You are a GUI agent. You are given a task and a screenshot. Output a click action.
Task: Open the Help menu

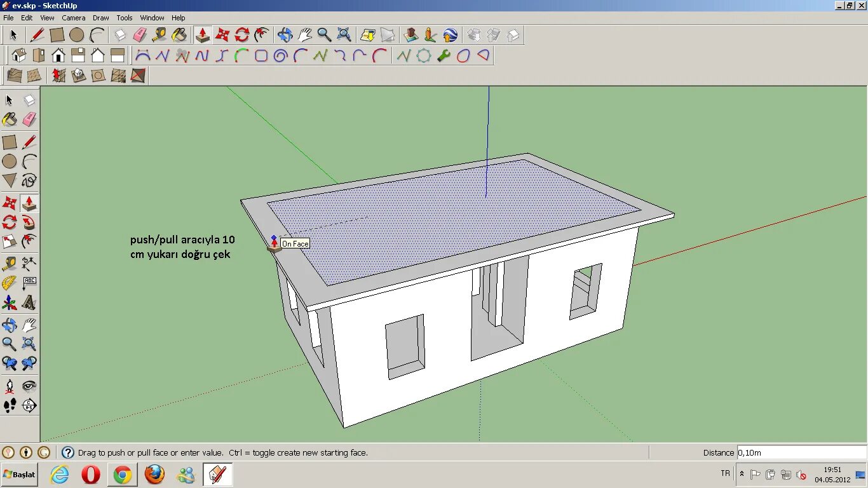coord(179,18)
